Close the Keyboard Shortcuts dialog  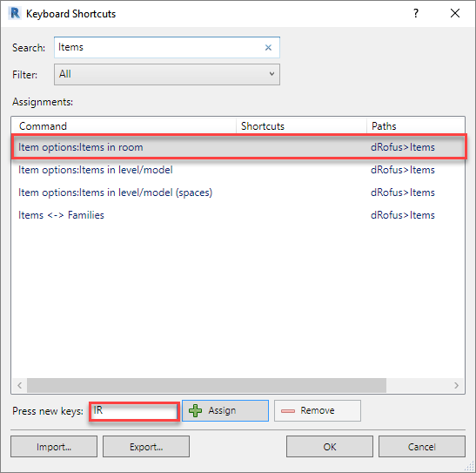[x=455, y=13]
